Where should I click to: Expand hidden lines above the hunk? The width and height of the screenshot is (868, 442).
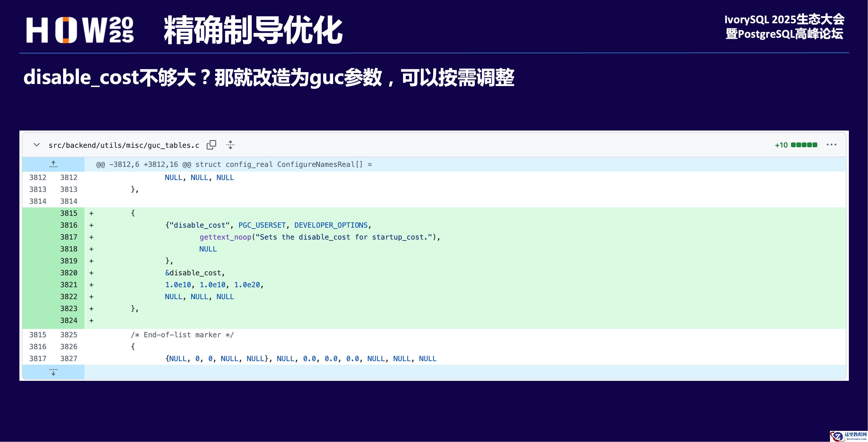[x=53, y=164]
